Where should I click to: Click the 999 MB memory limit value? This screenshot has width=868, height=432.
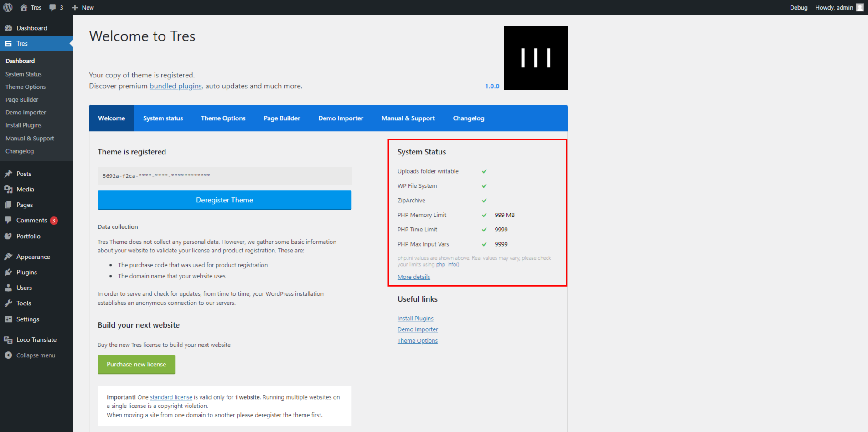[x=505, y=215]
